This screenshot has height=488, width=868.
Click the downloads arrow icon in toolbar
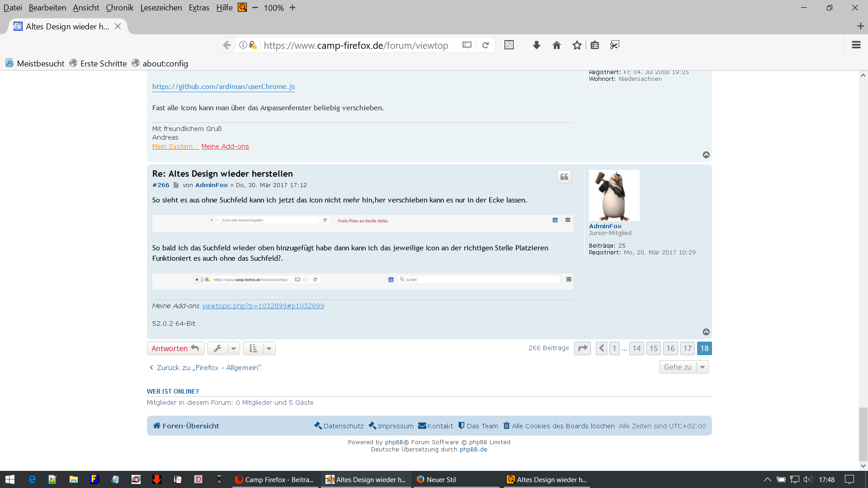pyautogui.click(x=537, y=45)
